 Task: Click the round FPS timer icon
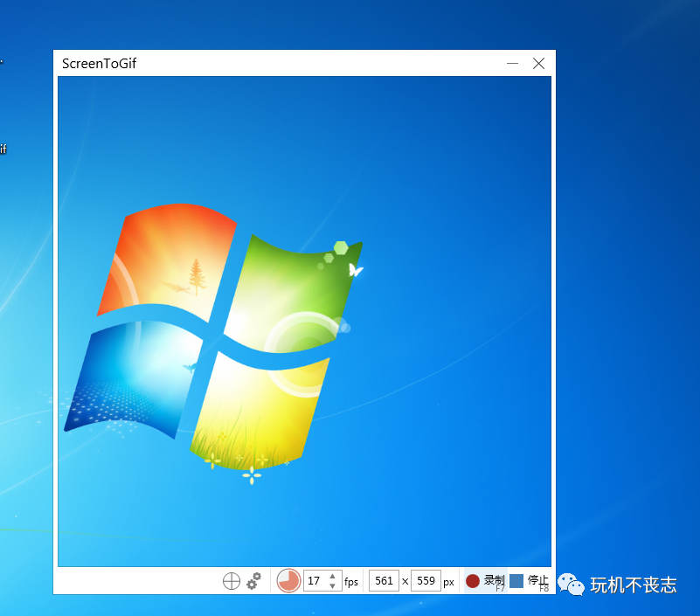pyautogui.click(x=288, y=581)
